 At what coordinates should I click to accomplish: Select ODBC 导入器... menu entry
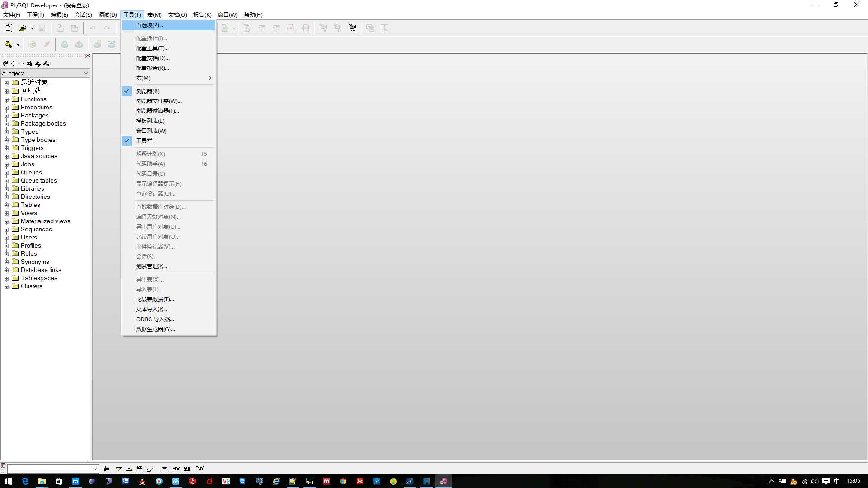(x=169, y=319)
